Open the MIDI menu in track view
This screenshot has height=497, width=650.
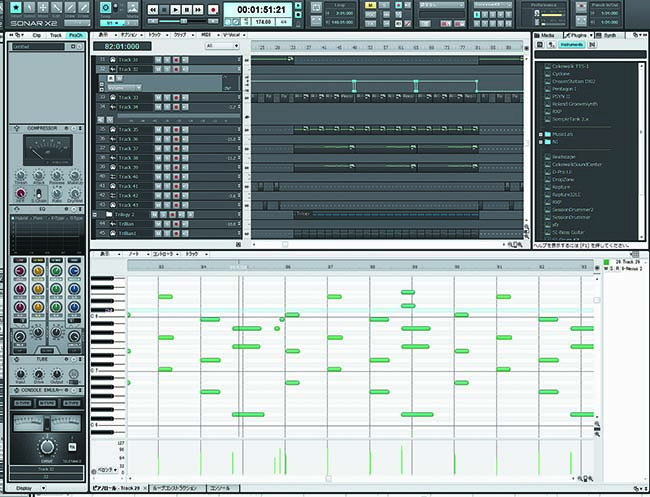tap(208, 35)
